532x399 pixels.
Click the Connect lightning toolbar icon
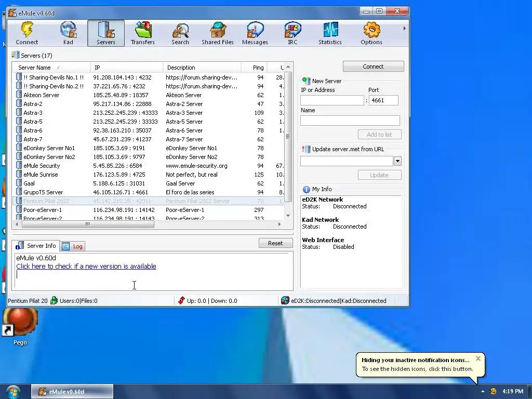click(27, 33)
